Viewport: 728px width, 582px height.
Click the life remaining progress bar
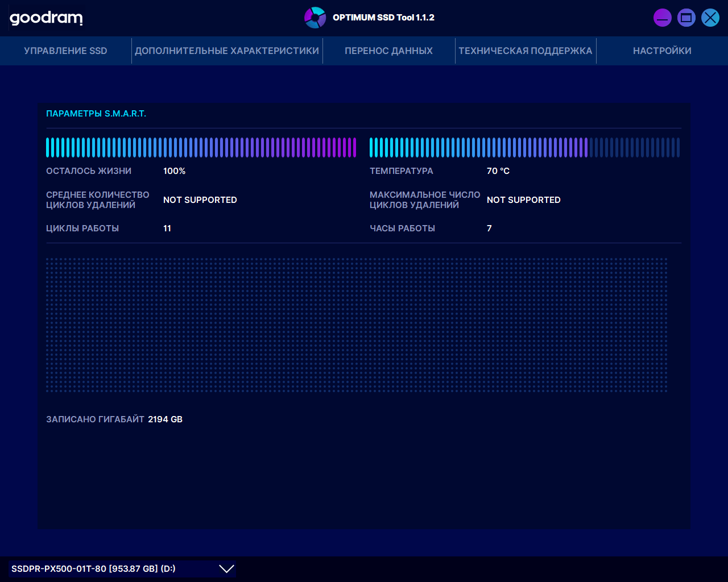[201, 147]
